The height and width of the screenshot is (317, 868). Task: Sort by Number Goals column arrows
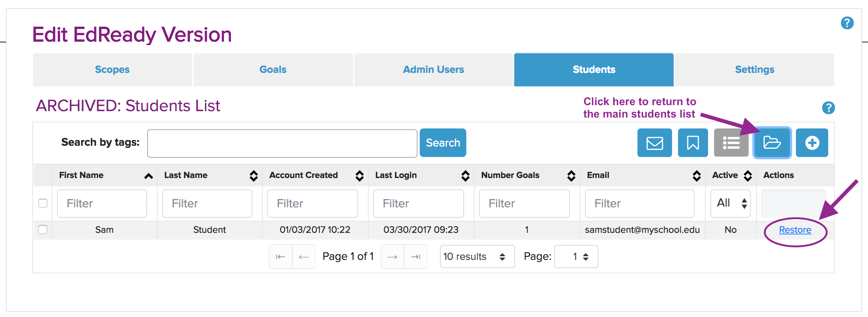(571, 176)
